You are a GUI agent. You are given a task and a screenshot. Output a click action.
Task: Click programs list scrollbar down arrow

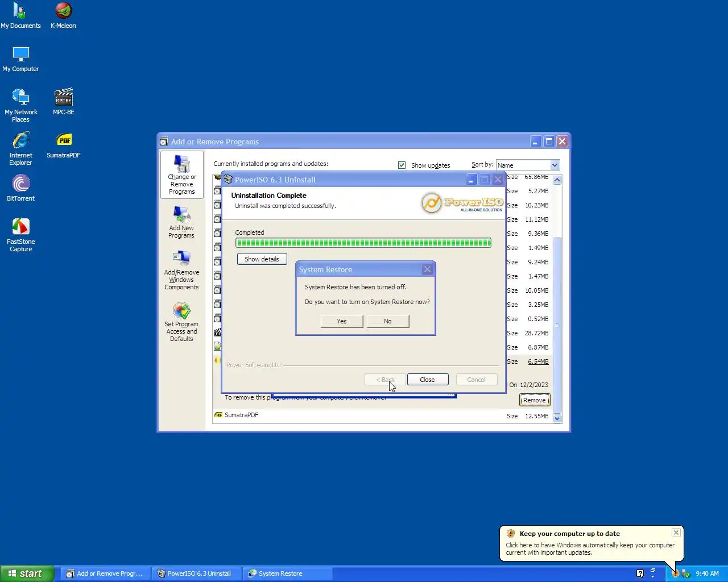(557, 418)
